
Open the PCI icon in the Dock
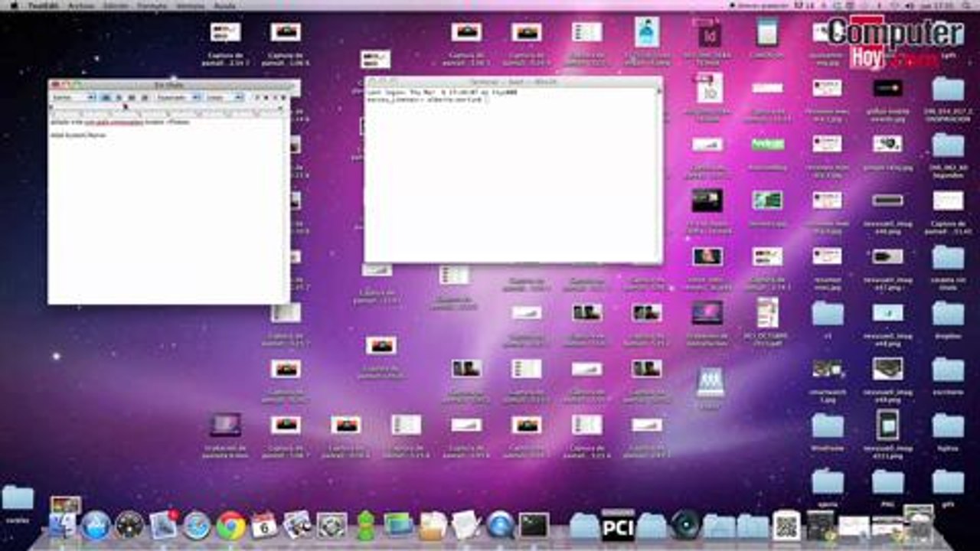tap(618, 524)
